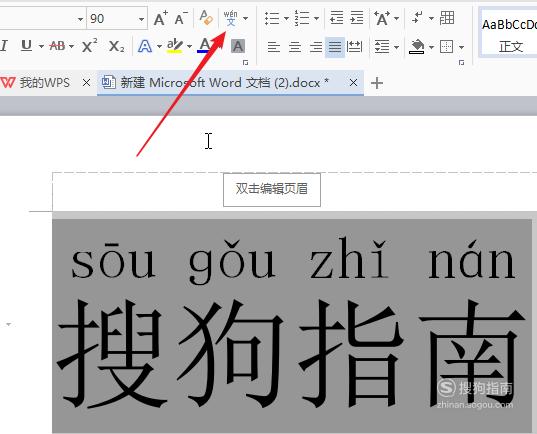
Task: Switch to 我的WPS tab
Action: (45, 83)
